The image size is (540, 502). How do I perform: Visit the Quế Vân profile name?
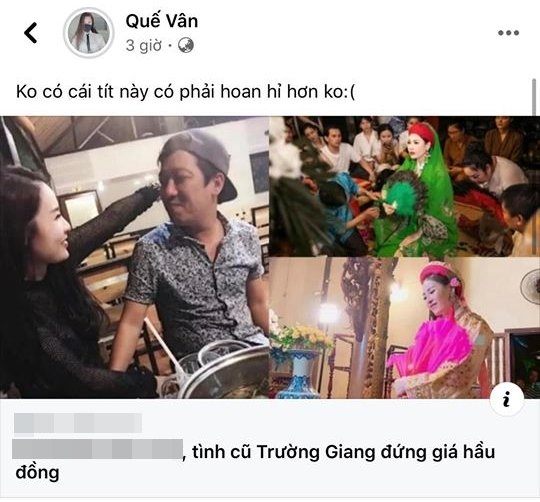point(162,21)
